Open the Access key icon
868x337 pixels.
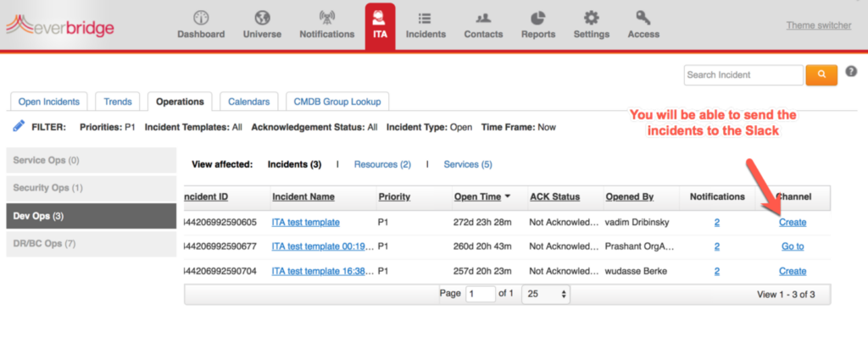(x=643, y=19)
